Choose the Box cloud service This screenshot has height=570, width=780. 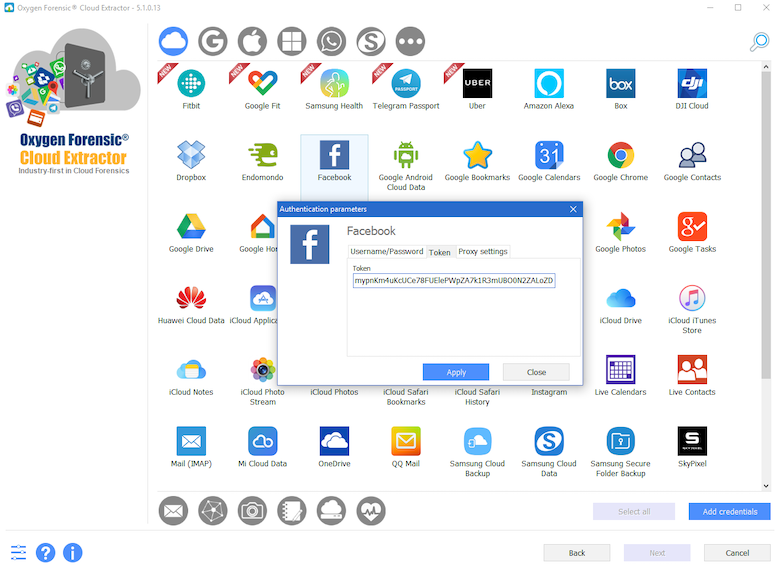(621, 84)
